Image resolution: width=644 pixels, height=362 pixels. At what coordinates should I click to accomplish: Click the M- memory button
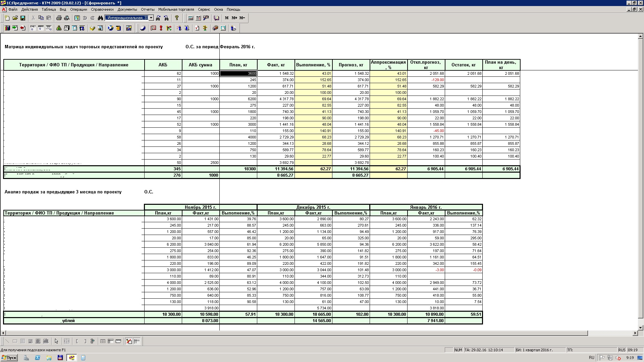click(x=242, y=18)
